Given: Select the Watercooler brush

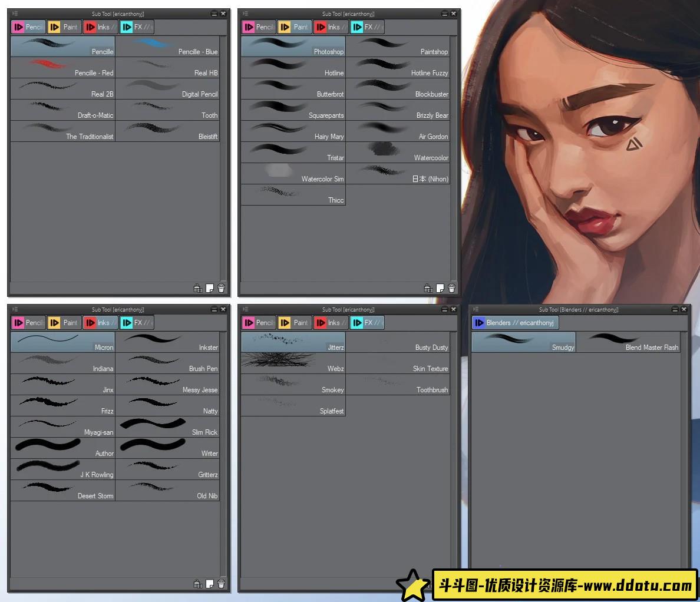Looking at the screenshot, I should 398,153.
